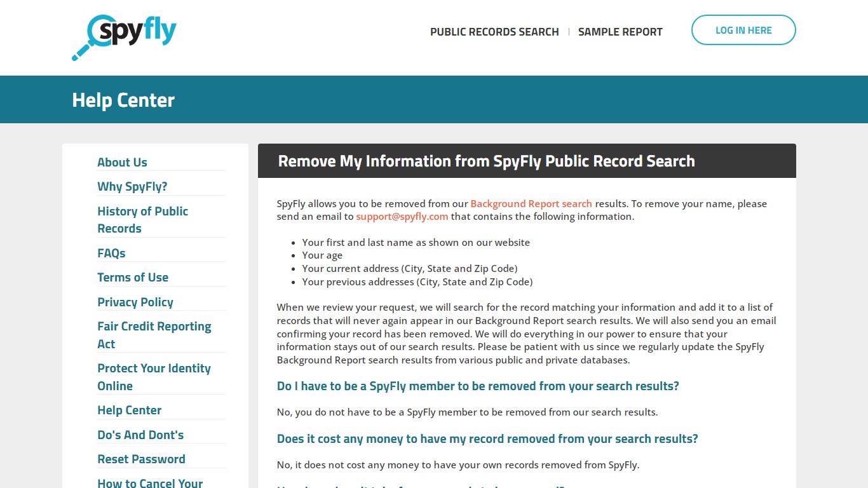Image resolution: width=868 pixels, height=488 pixels.
Task: Follow the Background Report search link
Action: (x=531, y=203)
